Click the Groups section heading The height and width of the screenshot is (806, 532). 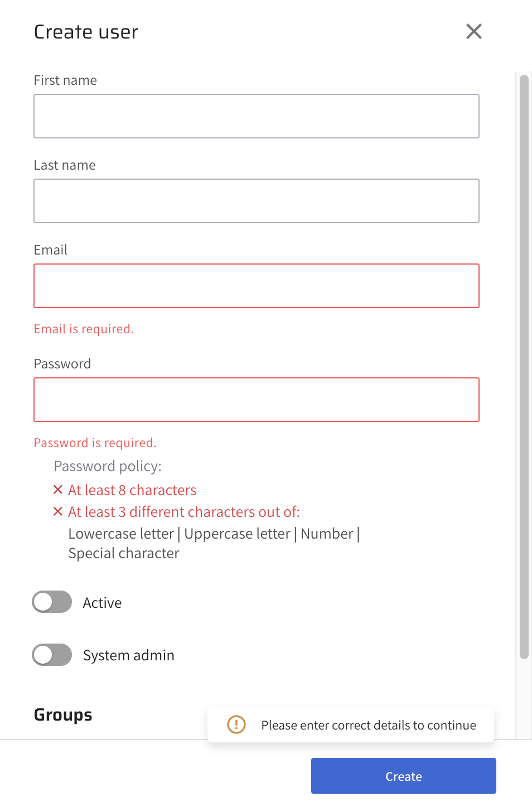click(x=63, y=715)
